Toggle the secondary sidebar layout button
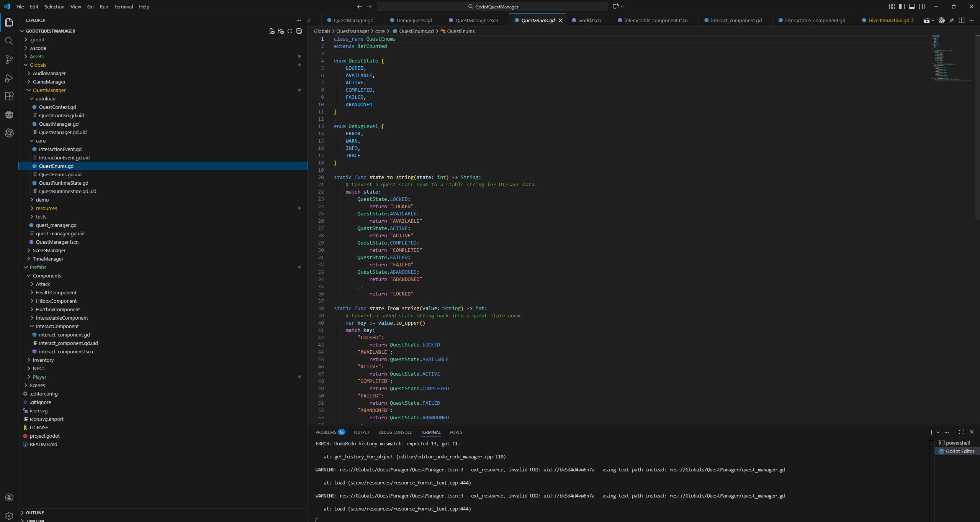 922,7
